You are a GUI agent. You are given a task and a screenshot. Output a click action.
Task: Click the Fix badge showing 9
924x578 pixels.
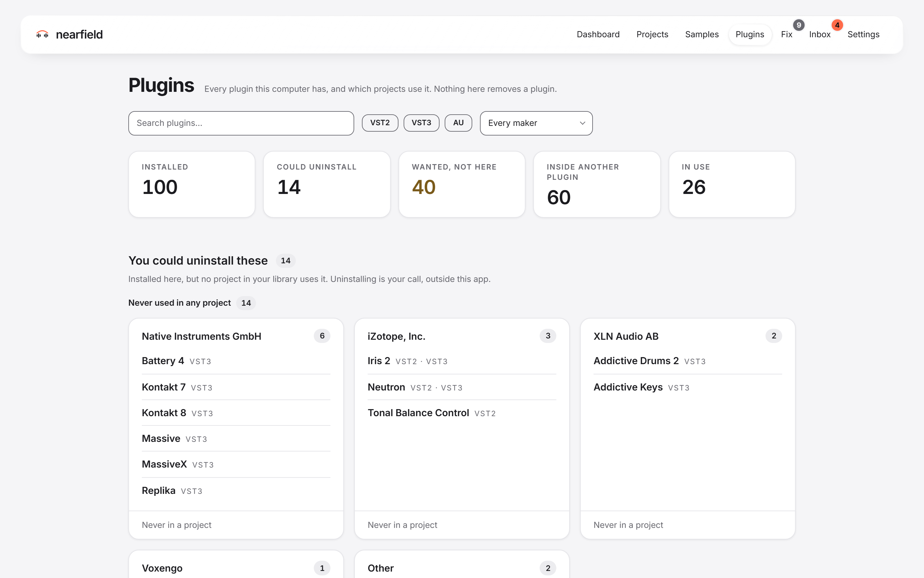798,25
